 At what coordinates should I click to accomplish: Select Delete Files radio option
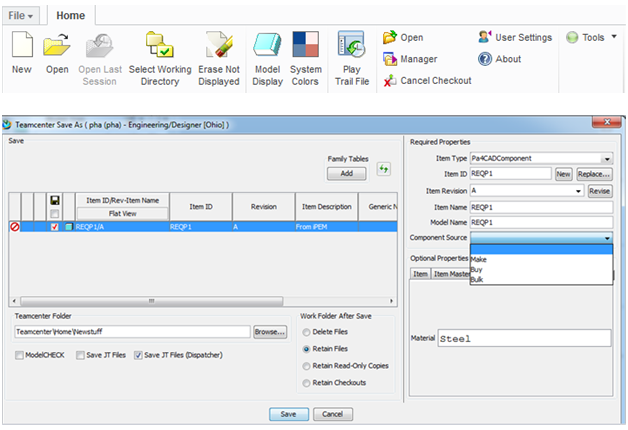pos(306,332)
